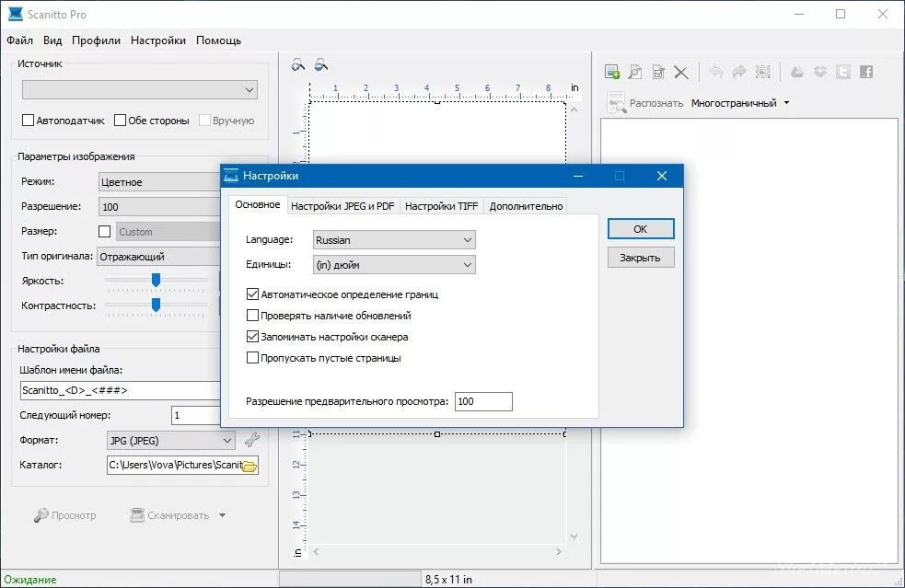Rotate right arrow icon in right toolbar

pos(739,72)
